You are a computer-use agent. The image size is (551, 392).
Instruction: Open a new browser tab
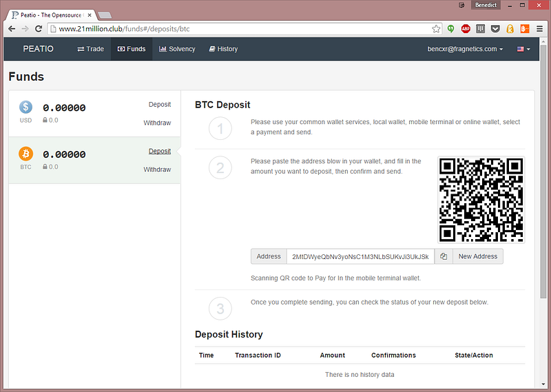click(105, 15)
